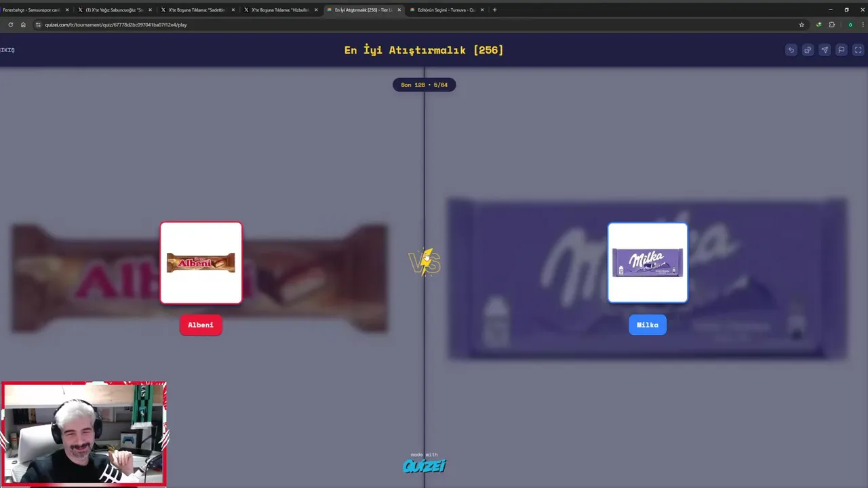Switch to the Yağız Sabuncuoğlu X tab
The image size is (868, 488).
tap(114, 10)
